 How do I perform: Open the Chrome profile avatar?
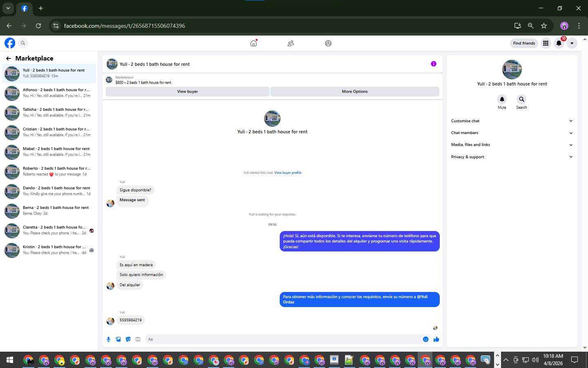click(564, 26)
